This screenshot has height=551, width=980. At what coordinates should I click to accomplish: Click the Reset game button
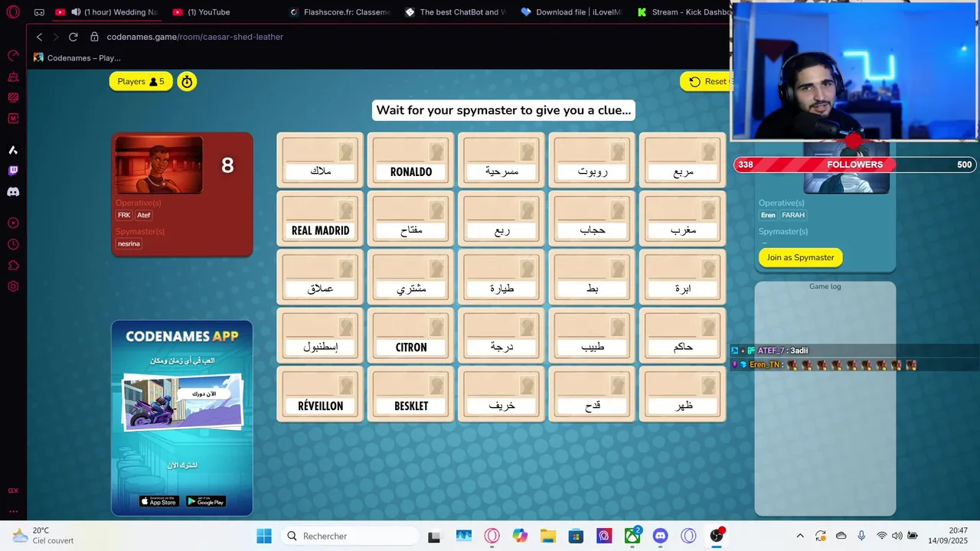point(707,81)
